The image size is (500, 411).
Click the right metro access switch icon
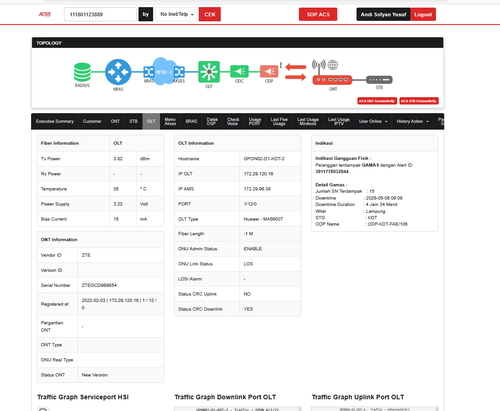click(179, 72)
